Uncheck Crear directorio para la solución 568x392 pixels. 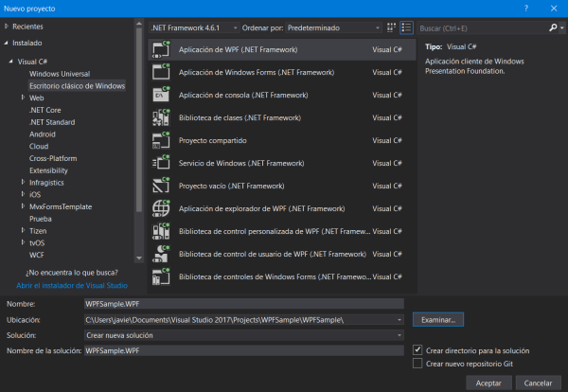click(417, 349)
